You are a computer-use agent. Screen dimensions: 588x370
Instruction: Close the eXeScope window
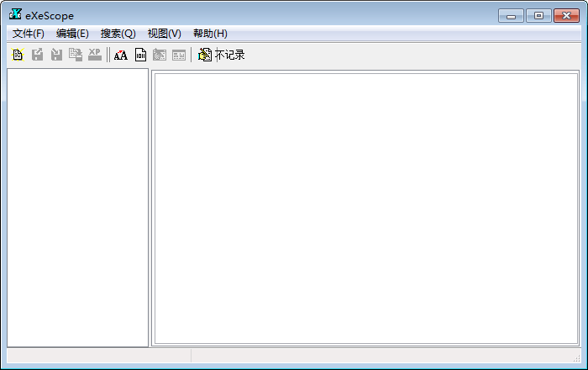(x=566, y=16)
